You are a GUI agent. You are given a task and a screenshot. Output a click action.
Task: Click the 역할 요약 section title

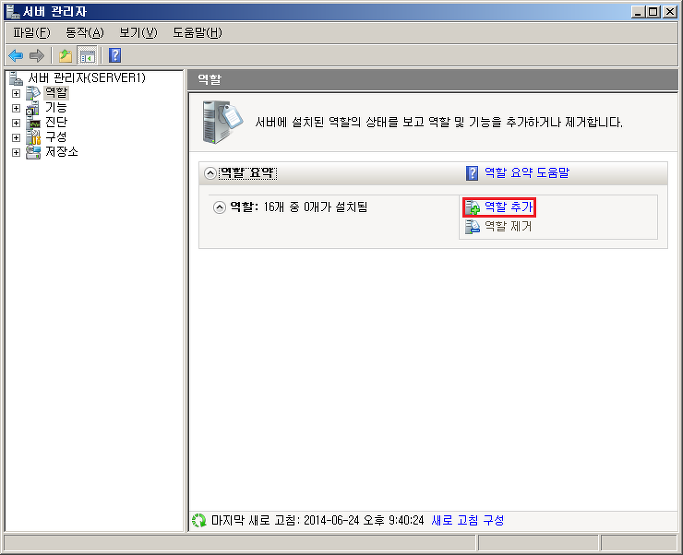point(247,173)
